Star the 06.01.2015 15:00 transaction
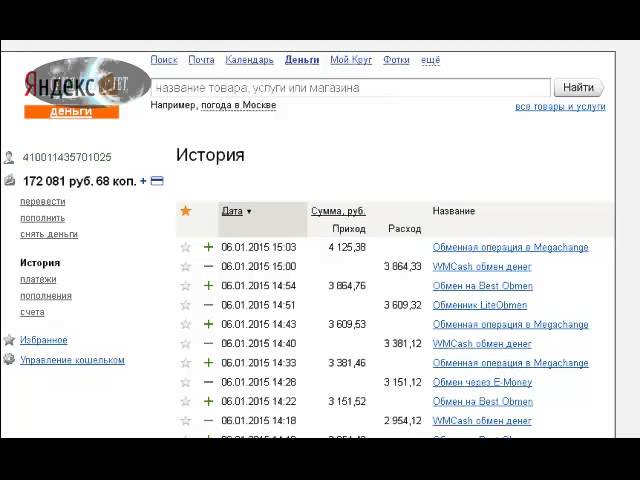This screenshot has width=640, height=480. pos(186,267)
